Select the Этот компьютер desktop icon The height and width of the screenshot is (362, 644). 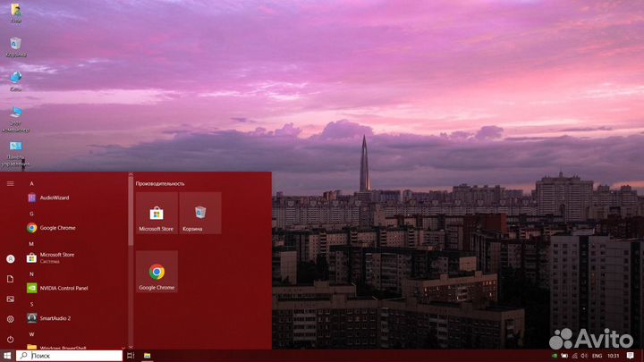[15, 119]
